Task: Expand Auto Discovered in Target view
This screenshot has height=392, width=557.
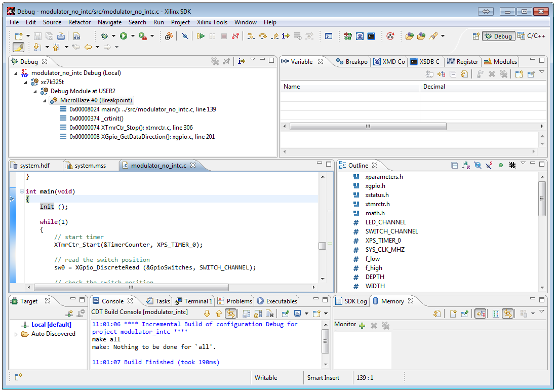Action: point(16,334)
